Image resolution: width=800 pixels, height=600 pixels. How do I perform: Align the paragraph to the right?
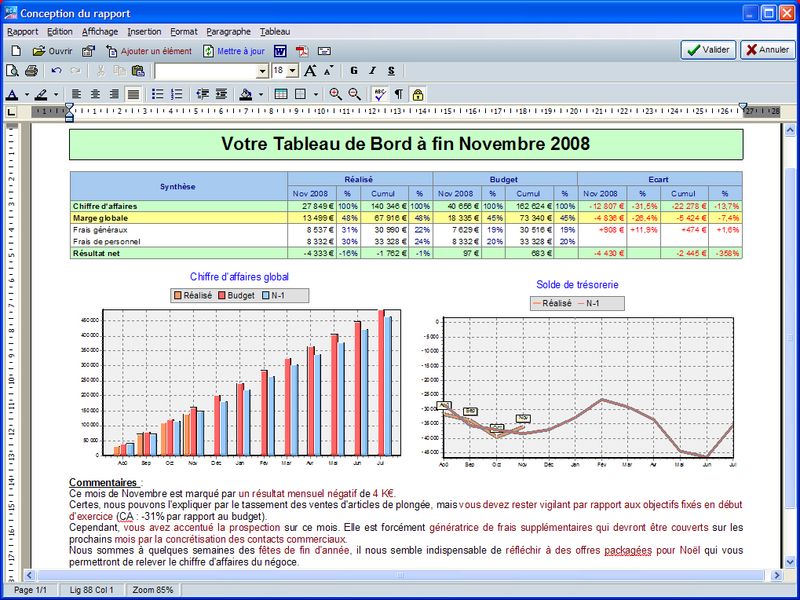[x=114, y=94]
